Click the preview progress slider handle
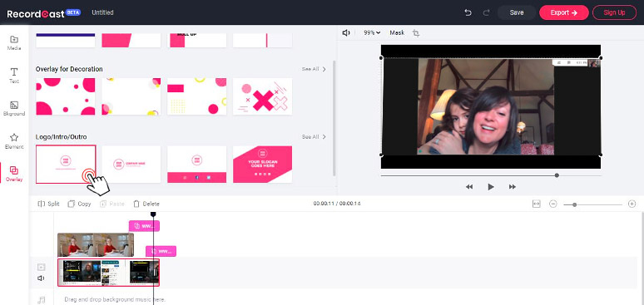 557,175
